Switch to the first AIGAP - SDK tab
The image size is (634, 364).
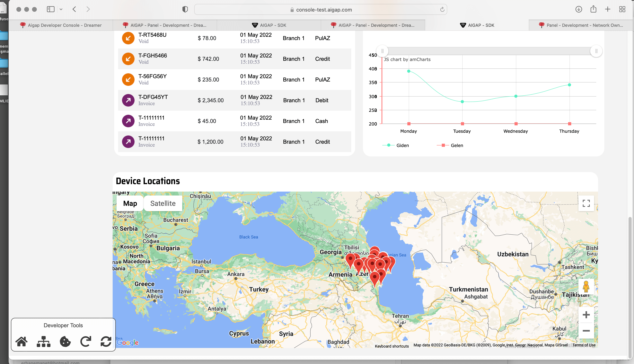click(269, 25)
